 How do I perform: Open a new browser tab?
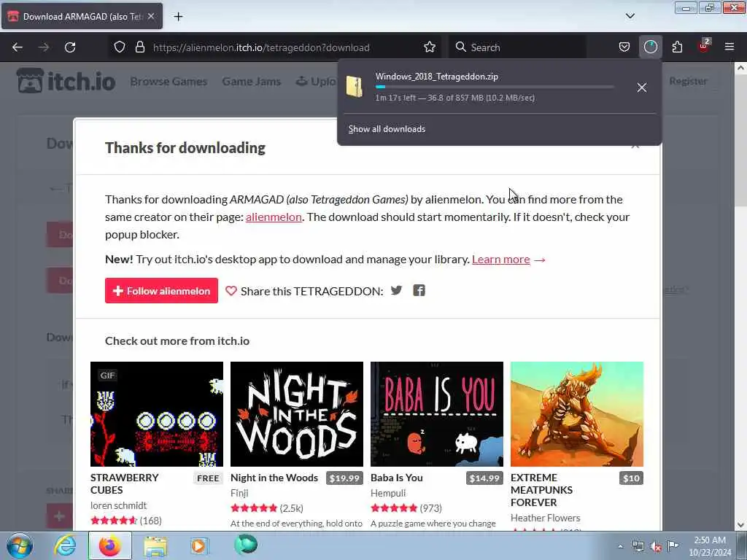point(178,17)
